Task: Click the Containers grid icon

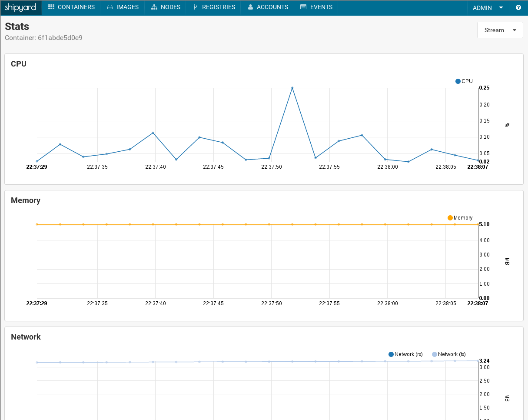Action: point(51,7)
